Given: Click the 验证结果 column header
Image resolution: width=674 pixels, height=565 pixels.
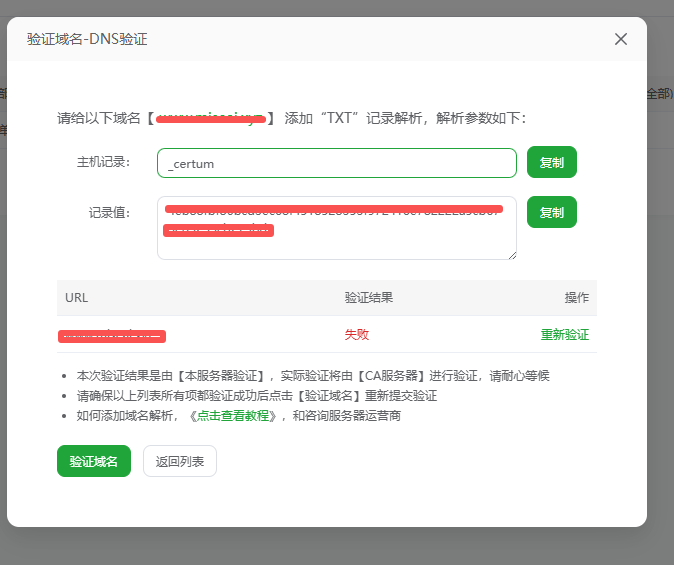Looking at the screenshot, I should point(369,298).
